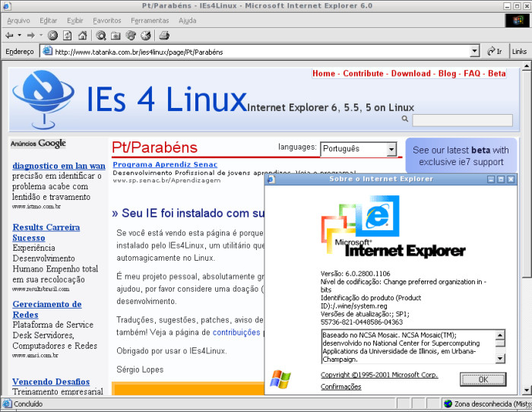
Task: Open the Home link in site header
Action: (324, 73)
